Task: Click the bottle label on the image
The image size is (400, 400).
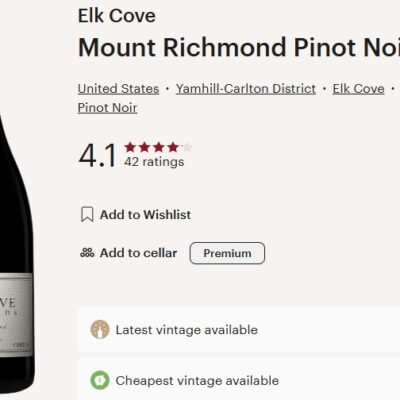Action: point(16,314)
